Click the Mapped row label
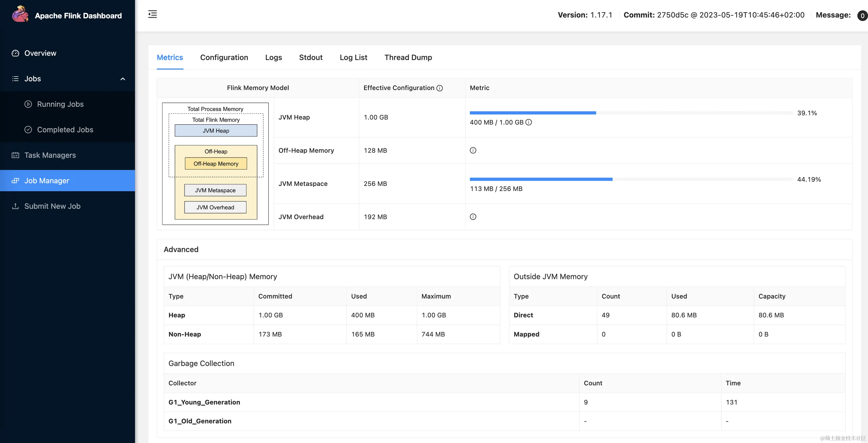 pyautogui.click(x=526, y=335)
